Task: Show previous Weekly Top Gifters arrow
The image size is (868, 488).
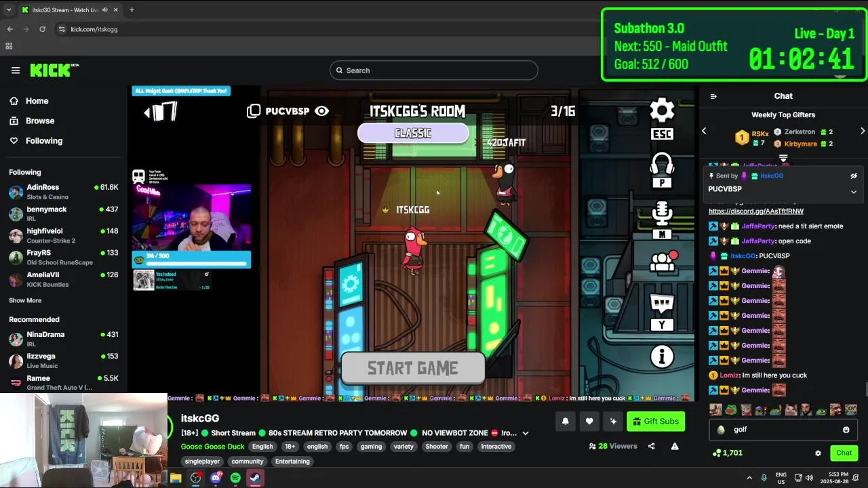Action: [704, 131]
